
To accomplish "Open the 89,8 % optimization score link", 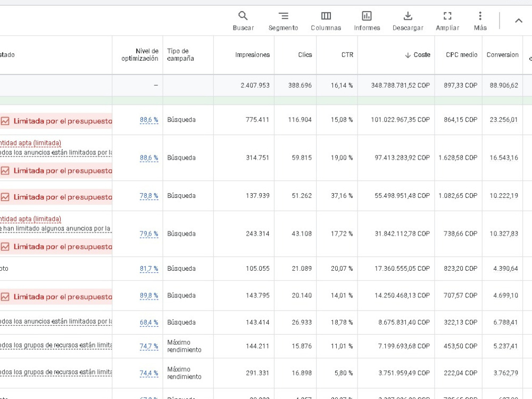I will coord(149,295).
